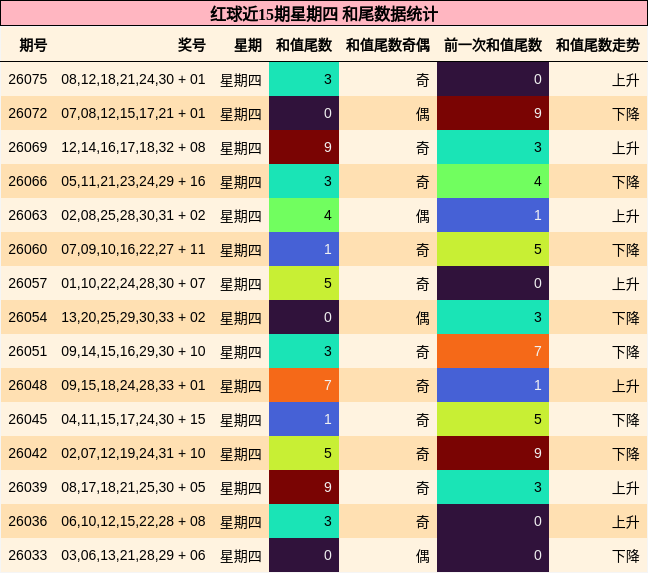
Task: Select period number 26075
Action: pyautogui.click(x=28, y=79)
